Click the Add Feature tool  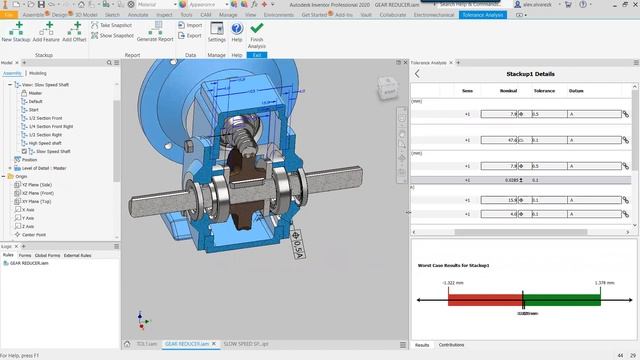[x=46, y=32]
